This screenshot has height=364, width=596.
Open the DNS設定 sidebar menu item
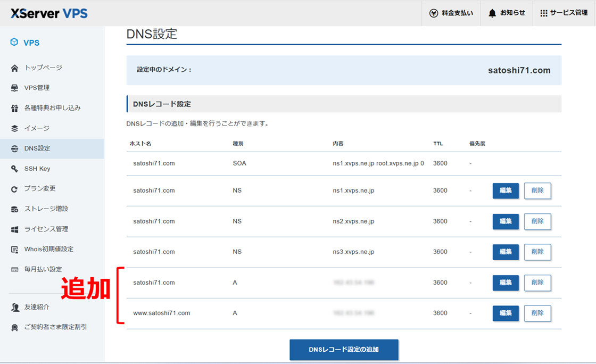tap(37, 148)
